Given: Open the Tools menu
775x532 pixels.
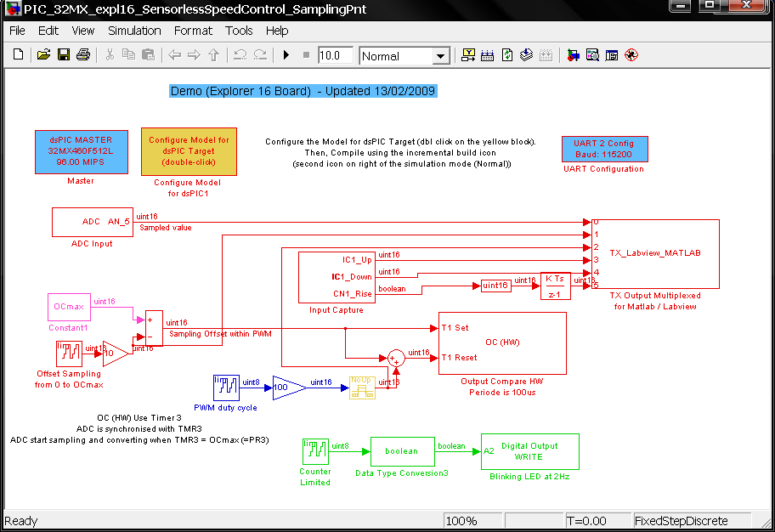Looking at the screenshot, I should click(239, 31).
